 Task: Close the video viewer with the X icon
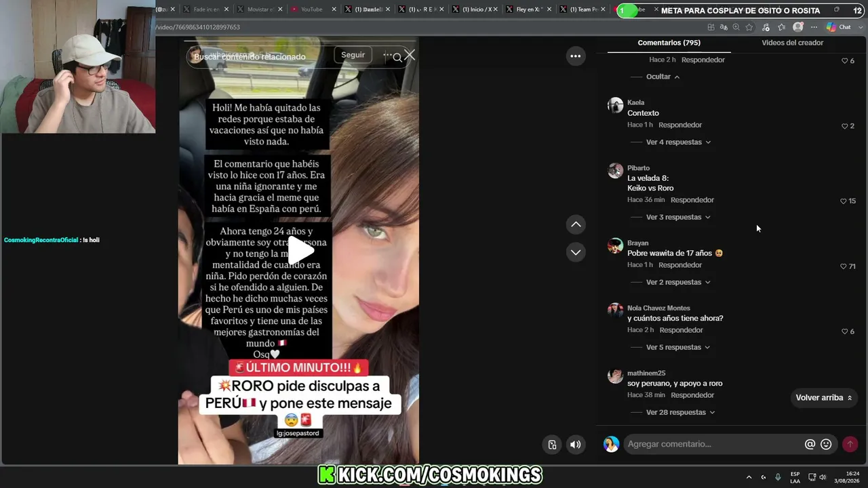410,55
